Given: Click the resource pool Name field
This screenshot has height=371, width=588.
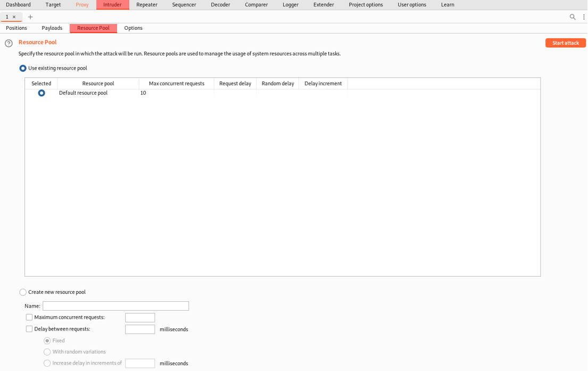Looking at the screenshot, I should [x=116, y=306].
